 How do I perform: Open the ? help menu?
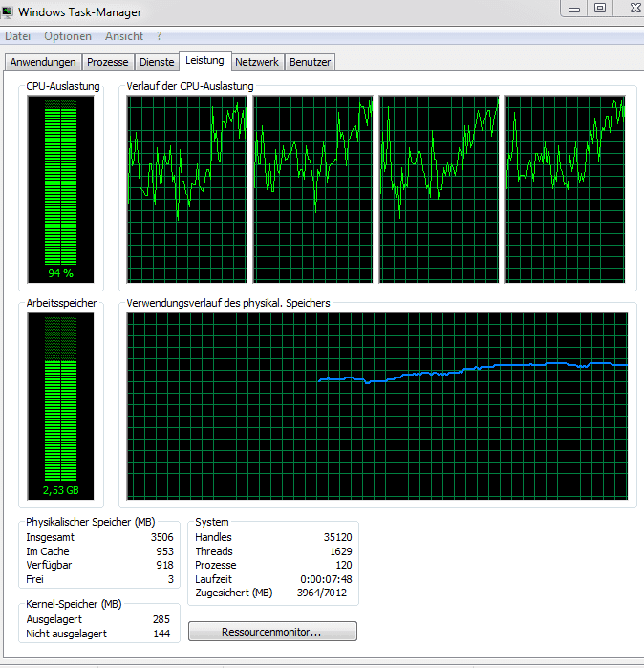[159, 36]
